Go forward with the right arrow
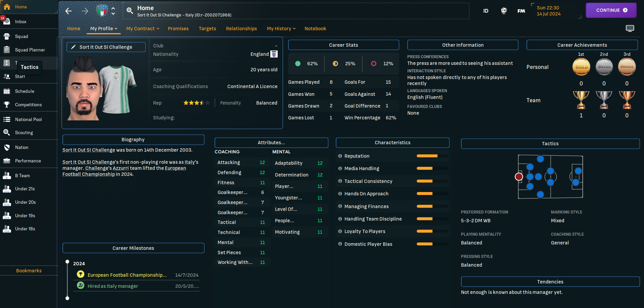Screen dimensions: 644x308 pos(85,11)
